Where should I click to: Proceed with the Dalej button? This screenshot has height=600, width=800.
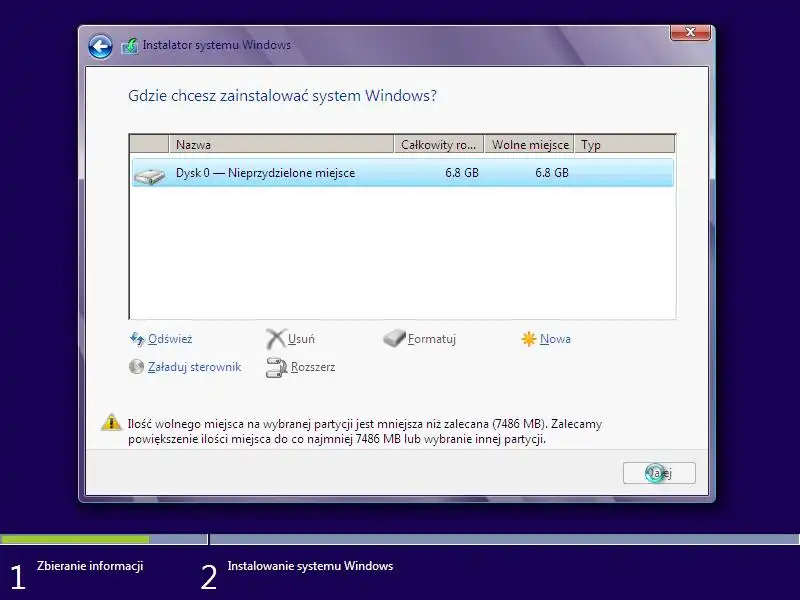tap(659, 473)
